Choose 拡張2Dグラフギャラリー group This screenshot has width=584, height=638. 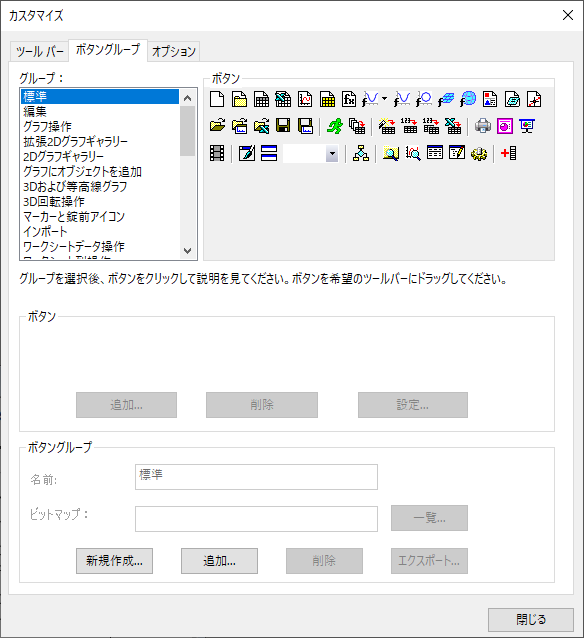coord(100,142)
